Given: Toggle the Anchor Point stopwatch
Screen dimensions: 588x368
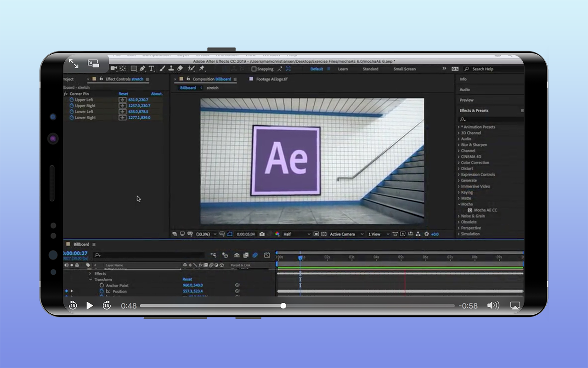Looking at the screenshot, I should pos(102,286).
